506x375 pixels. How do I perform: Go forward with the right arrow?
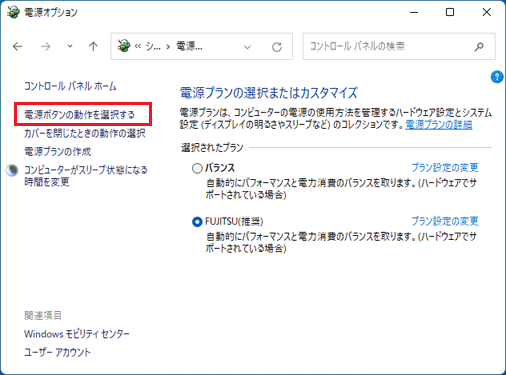[x=46, y=46]
